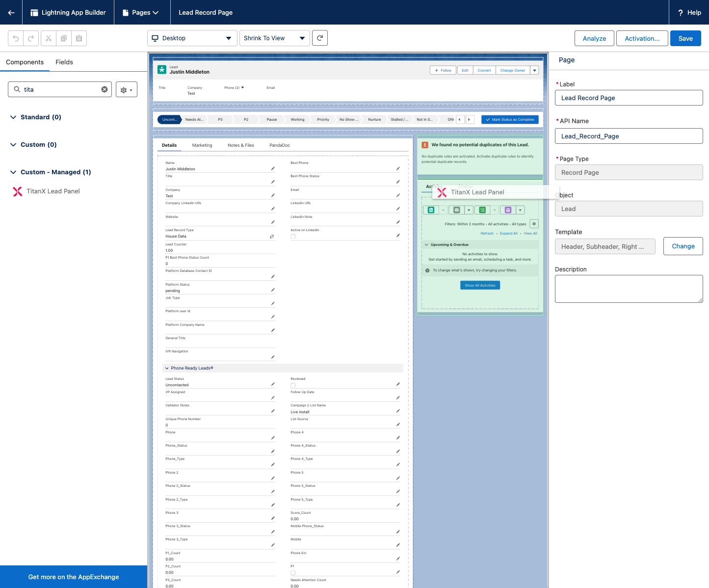Click the activity timeline filter gear icon
Viewport: 709px width, 588px height.
pyautogui.click(x=534, y=224)
